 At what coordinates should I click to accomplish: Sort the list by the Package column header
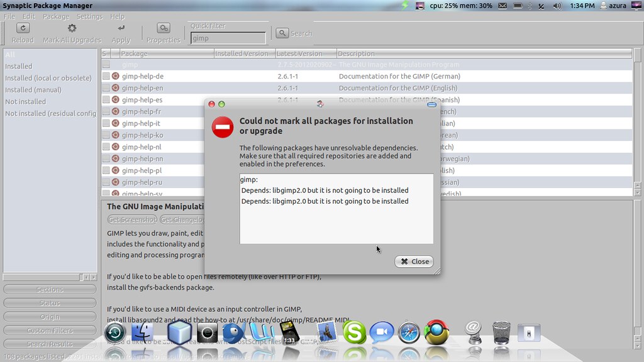(x=166, y=53)
